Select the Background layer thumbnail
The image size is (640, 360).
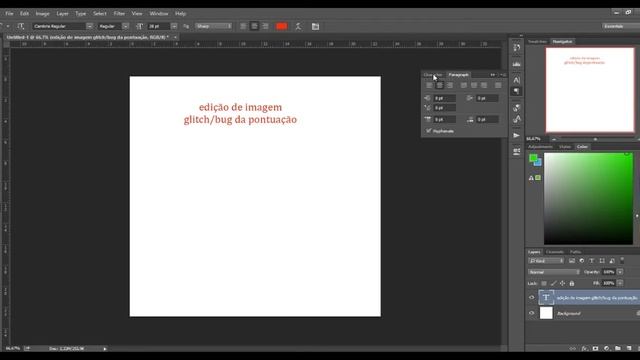pos(546,313)
